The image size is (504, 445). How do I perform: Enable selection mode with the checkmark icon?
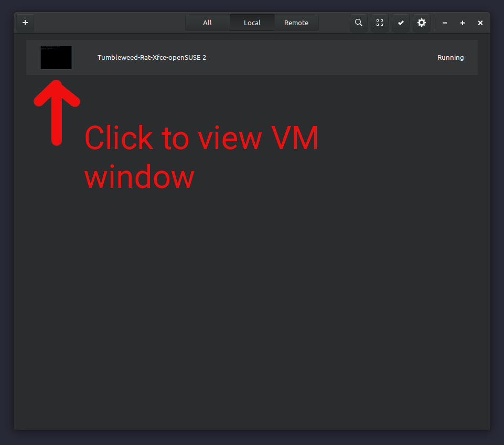pyautogui.click(x=401, y=23)
